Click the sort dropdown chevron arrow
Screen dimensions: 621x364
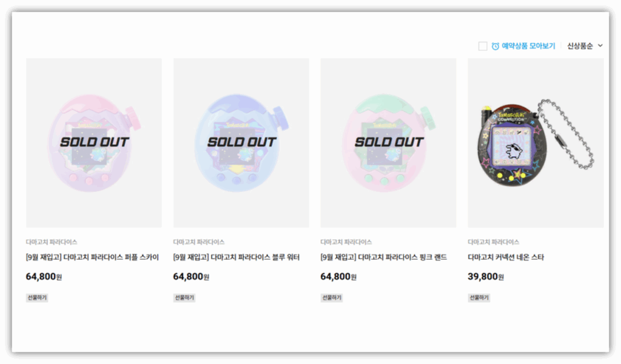[600, 45]
